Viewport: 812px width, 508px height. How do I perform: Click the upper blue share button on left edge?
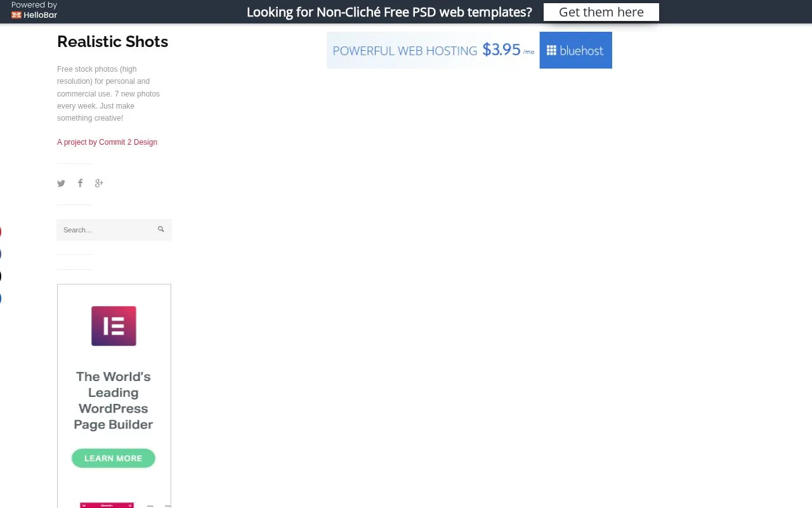(1, 255)
